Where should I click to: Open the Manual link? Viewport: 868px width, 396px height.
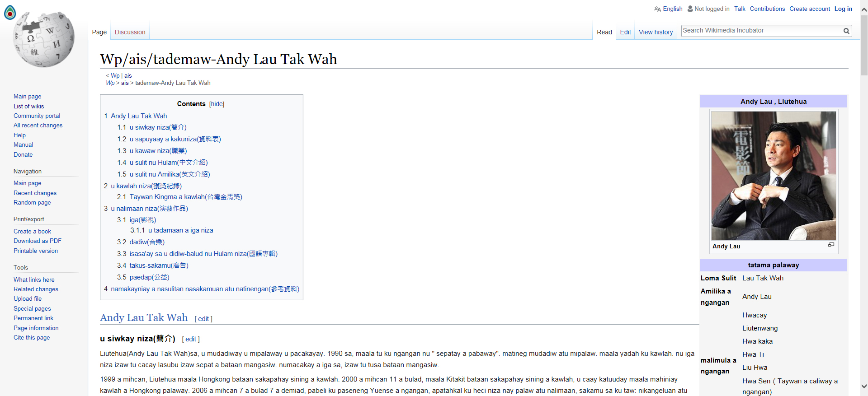click(x=24, y=144)
